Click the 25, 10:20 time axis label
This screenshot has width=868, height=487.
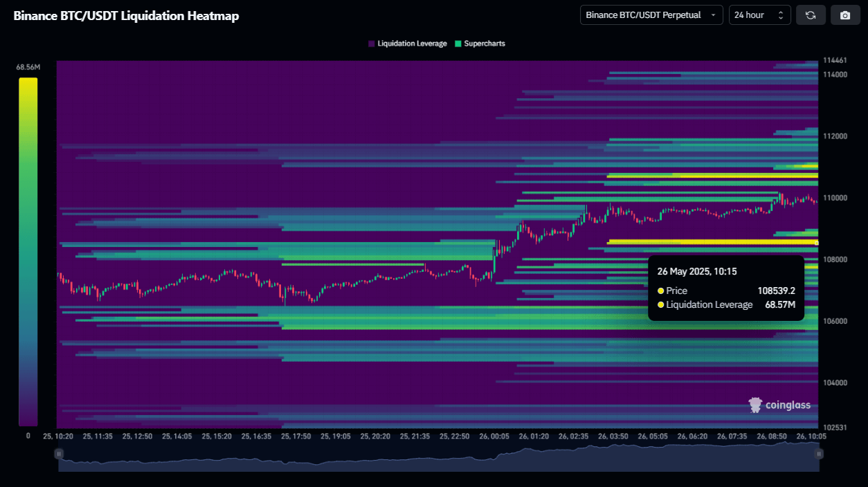click(x=58, y=437)
